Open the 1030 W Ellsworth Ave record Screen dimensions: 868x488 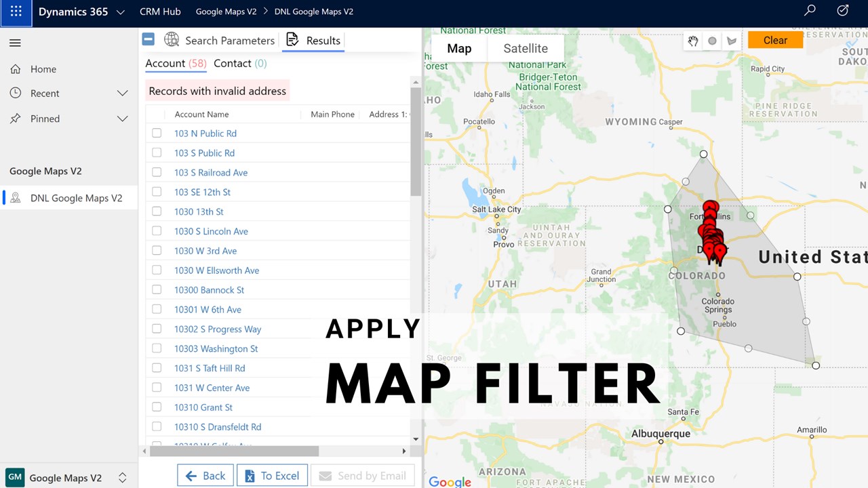pos(216,270)
